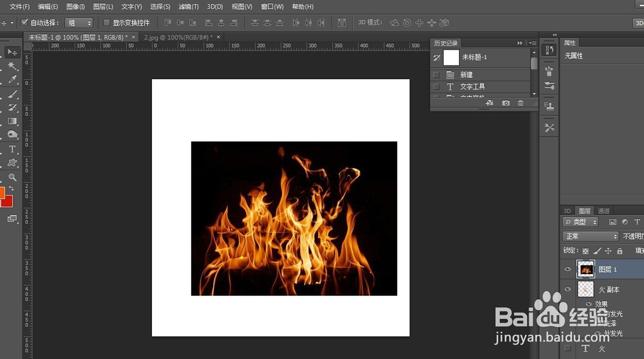Image resolution: width=644 pixels, height=359 pixels.
Task: Click the align left edges icon
Action: [209, 23]
